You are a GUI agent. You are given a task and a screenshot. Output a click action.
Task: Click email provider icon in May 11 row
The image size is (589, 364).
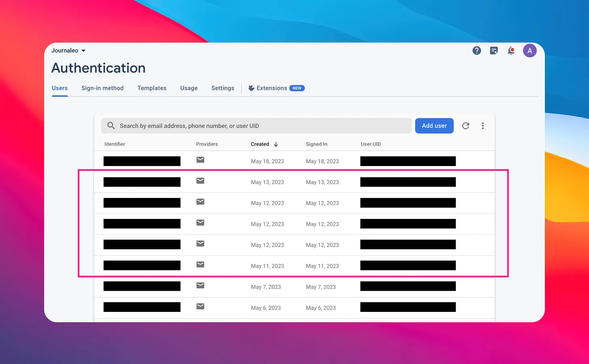200,265
